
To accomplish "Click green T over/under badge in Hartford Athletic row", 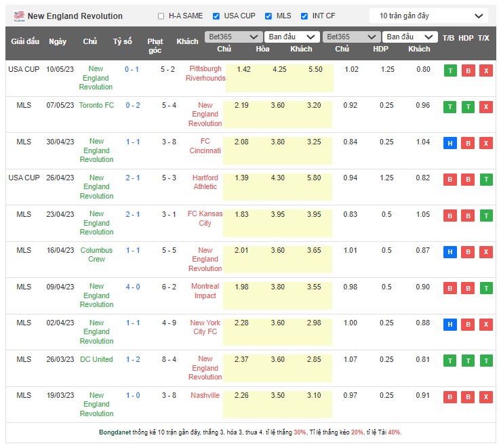I will [485, 179].
